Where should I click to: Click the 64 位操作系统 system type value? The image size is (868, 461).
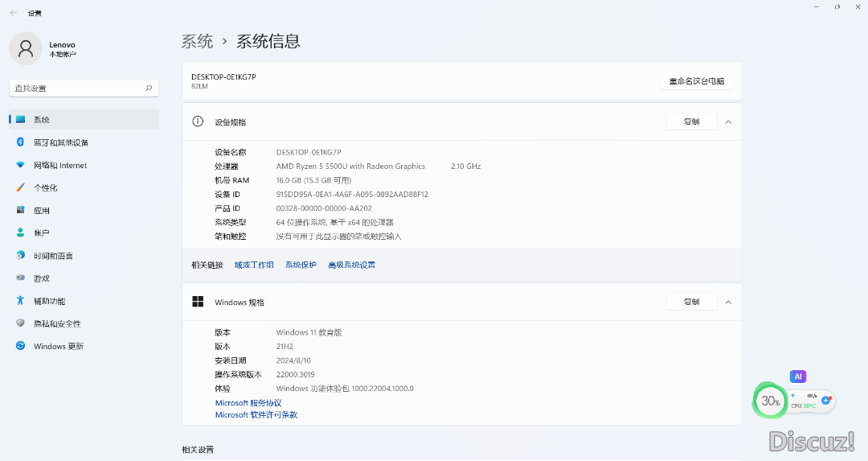coord(334,222)
